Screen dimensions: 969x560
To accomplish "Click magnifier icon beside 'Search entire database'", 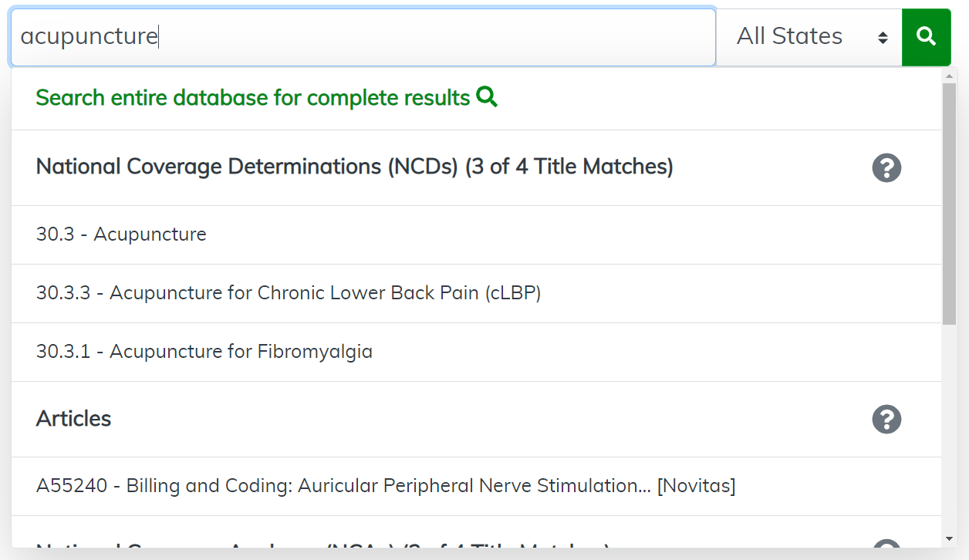I will (x=487, y=97).
